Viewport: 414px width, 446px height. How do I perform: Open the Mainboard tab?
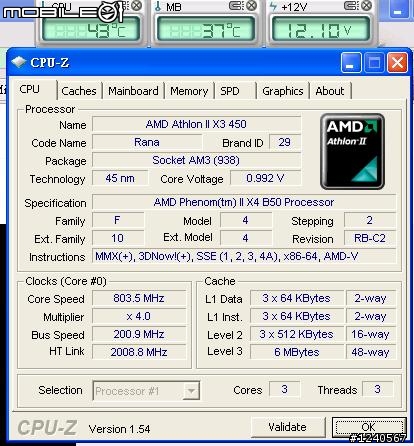click(133, 91)
